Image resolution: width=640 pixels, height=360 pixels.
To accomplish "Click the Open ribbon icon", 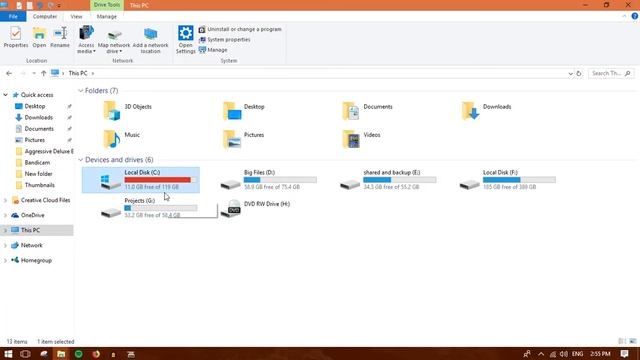I will [39, 33].
